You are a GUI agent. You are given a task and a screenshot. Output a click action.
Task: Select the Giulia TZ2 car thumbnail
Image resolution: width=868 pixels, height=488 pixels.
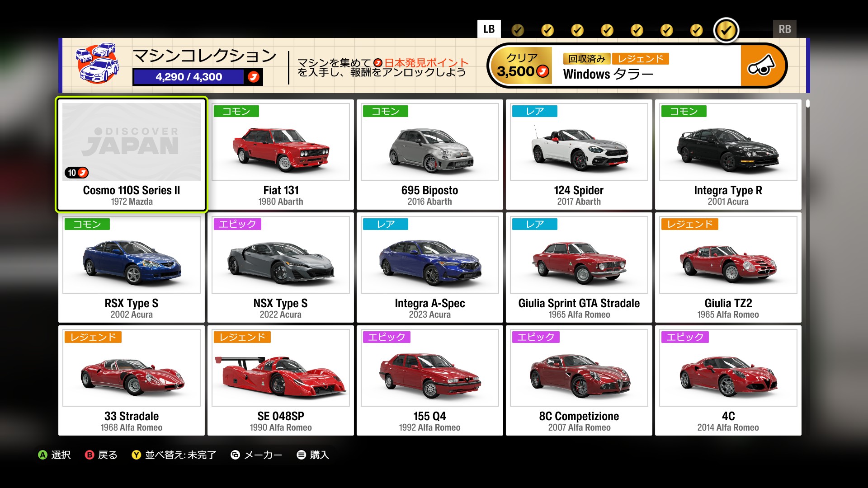click(728, 255)
